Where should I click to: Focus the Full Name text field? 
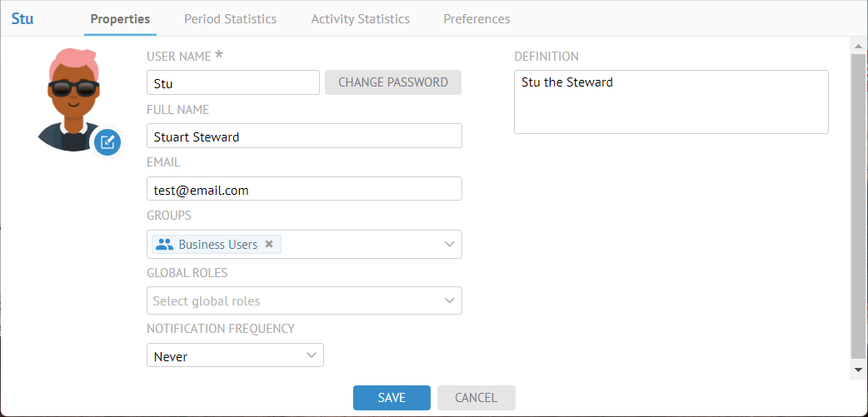tap(304, 137)
